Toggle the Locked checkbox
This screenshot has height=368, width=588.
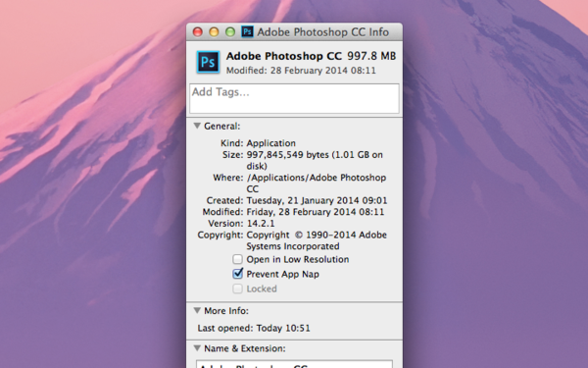click(237, 289)
